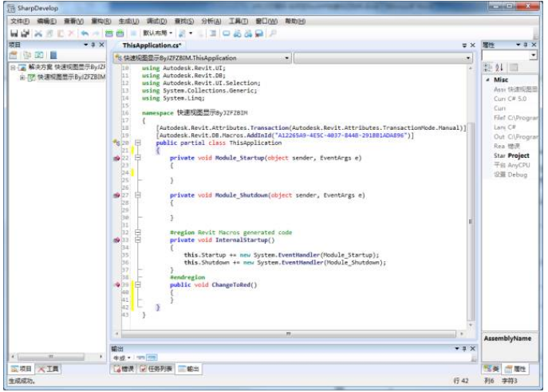Click the editor horizontal scrollbar
Viewport: 548px width, 392px height.
288,334
